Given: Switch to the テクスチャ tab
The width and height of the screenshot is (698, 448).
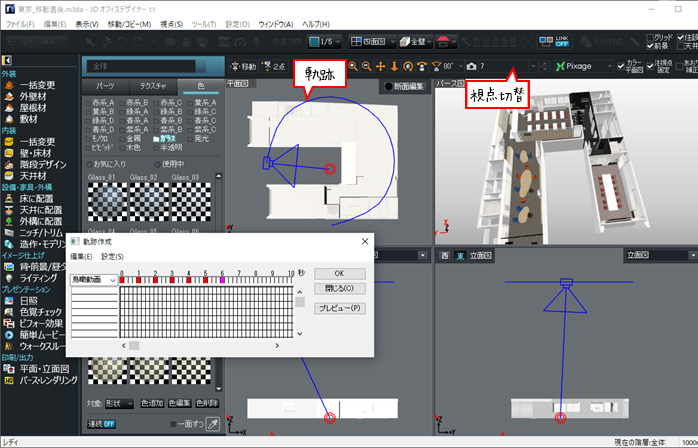Looking at the screenshot, I should (151, 87).
